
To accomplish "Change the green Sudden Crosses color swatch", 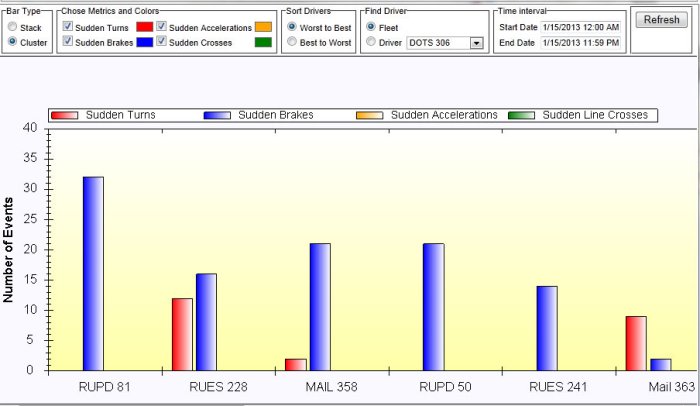I will coord(263,42).
